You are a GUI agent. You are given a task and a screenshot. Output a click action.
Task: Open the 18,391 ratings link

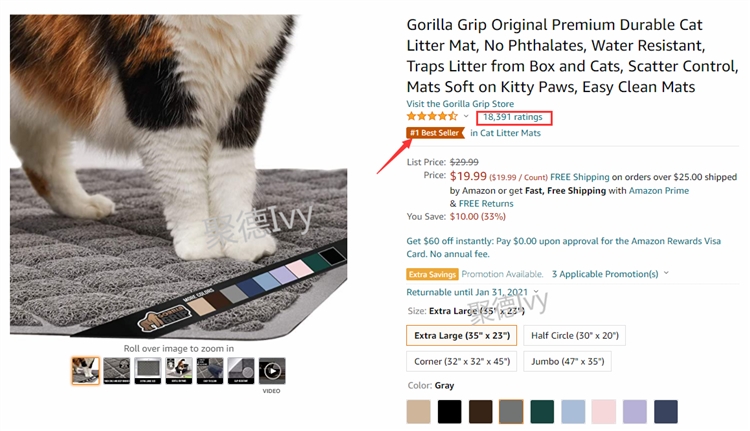(513, 117)
